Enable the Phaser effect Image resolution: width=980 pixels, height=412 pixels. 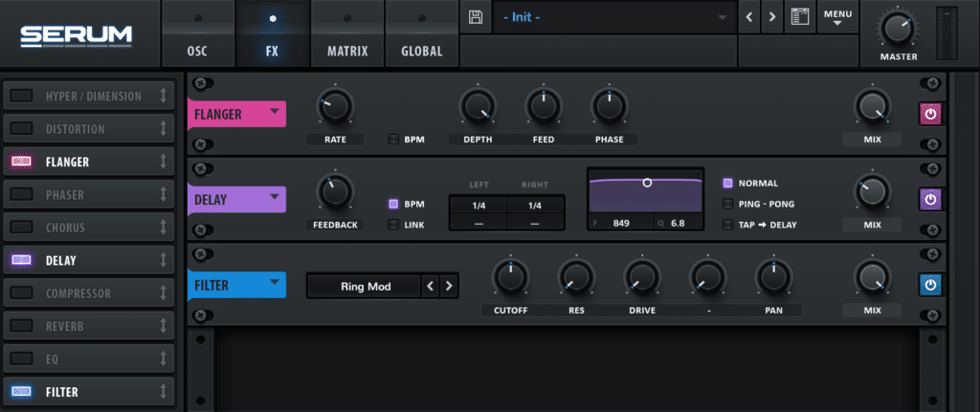(23, 195)
